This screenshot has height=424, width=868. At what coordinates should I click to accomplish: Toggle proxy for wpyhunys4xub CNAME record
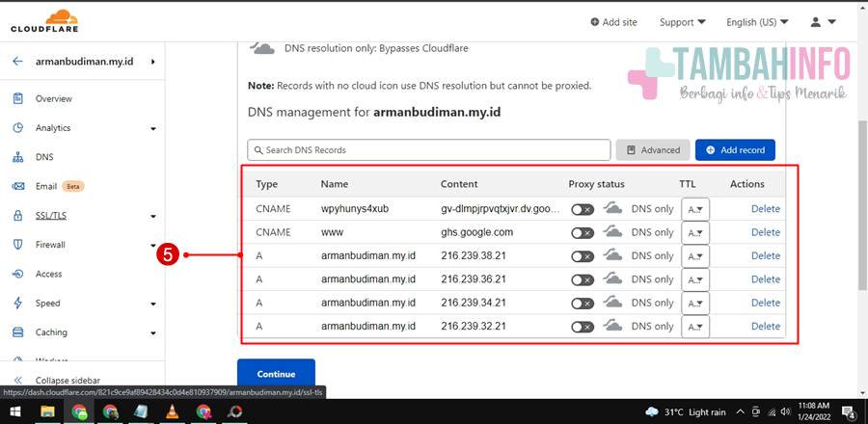[x=583, y=209]
